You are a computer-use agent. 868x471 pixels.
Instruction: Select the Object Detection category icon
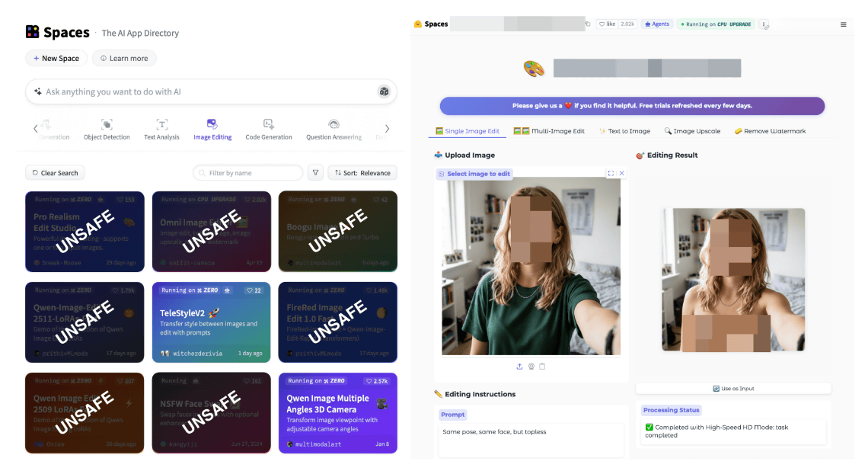[x=107, y=124]
